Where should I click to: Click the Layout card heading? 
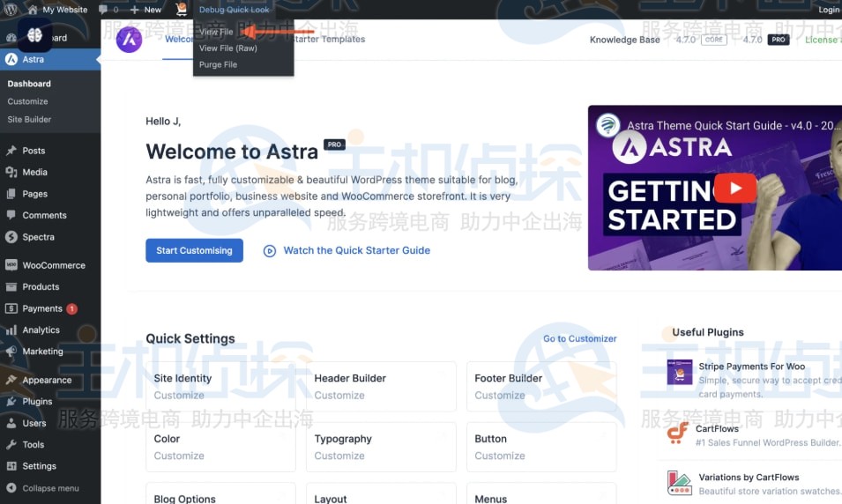331,499
